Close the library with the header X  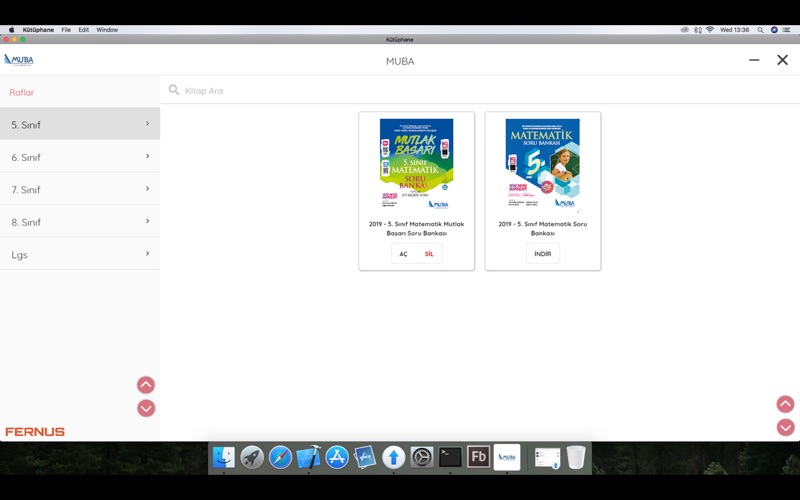(782, 60)
